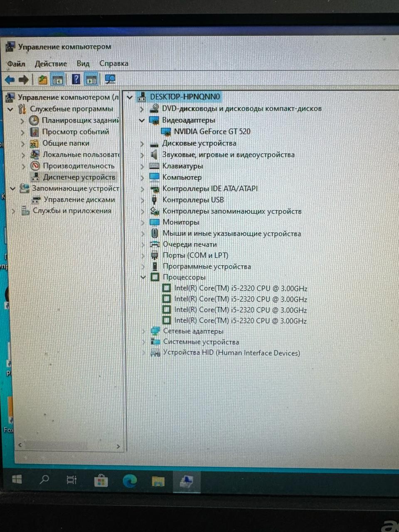Select the last Intel Core i5-2320 CPU entry
This screenshot has height=532, width=399.
pos(241,320)
